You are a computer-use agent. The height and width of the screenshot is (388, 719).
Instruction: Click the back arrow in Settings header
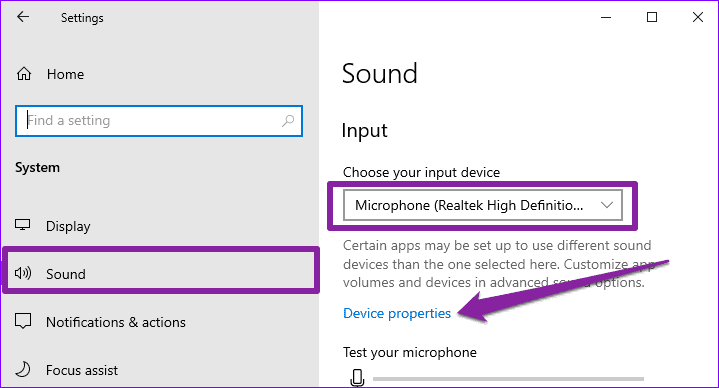[23, 17]
